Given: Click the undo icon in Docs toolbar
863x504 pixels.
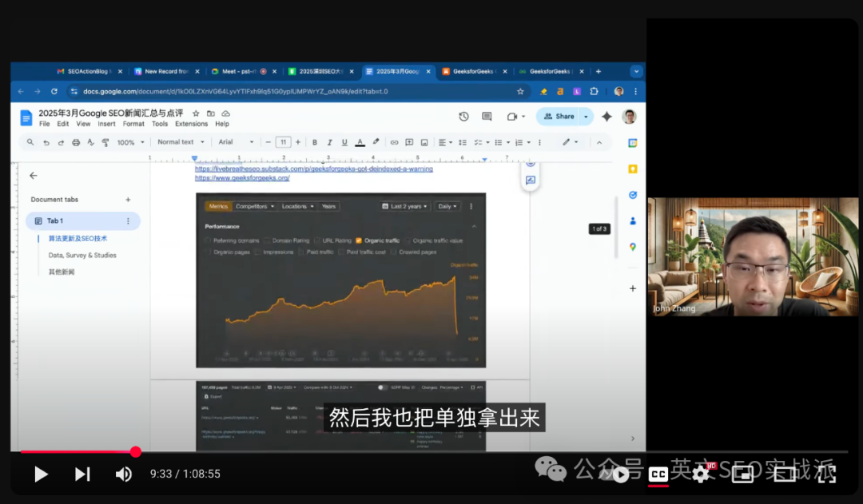Looking at the screenshot, I should pyautogui.click(x=46, y=142).
